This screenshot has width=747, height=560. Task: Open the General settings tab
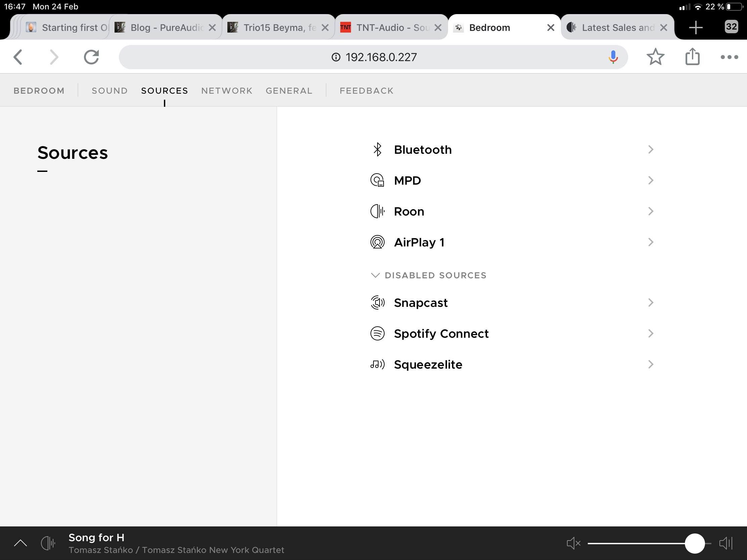[289, 91]
